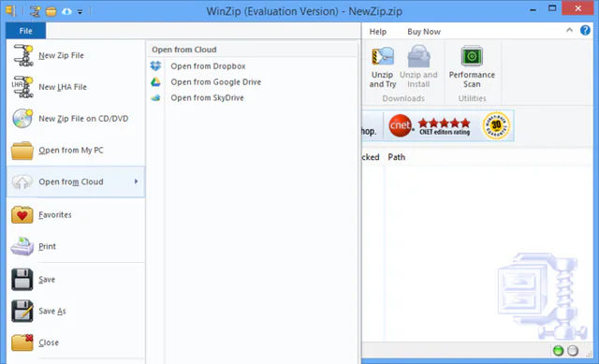Click the New LHA File icon
This screenshot has width=599, height=364.
tap(22, 87)
